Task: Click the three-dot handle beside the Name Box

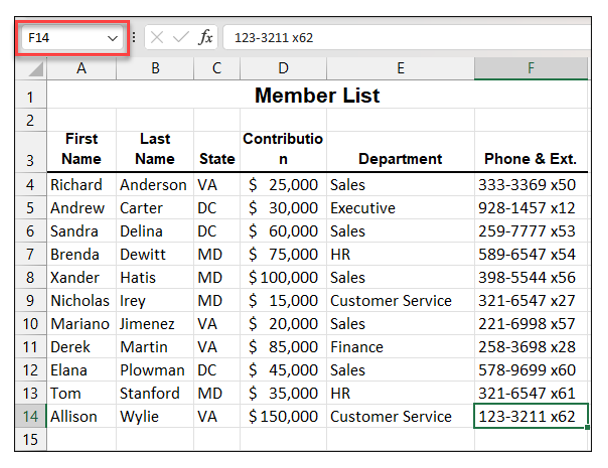Action: [x=134, y=37]
